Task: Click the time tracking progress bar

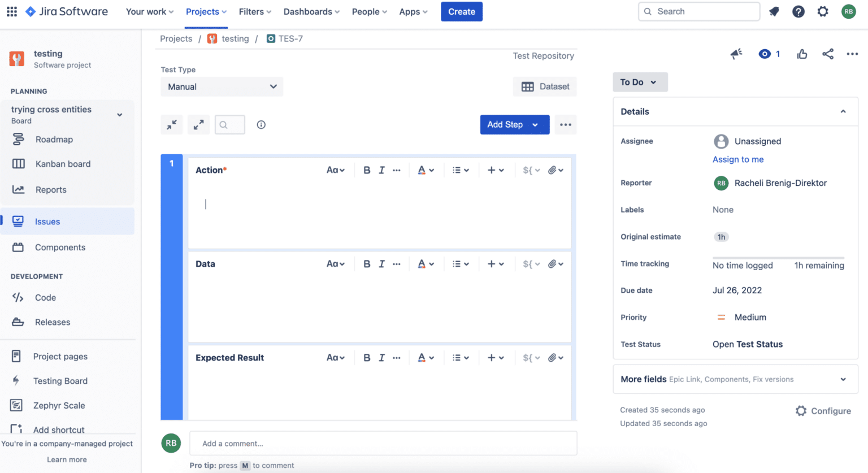Action: click(778, 258)
